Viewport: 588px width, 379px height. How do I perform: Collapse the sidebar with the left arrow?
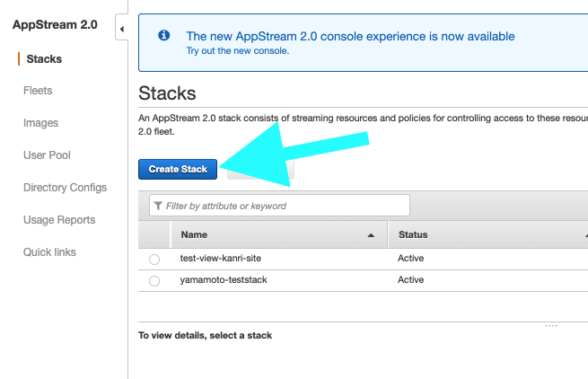click(x=121, y=29)
